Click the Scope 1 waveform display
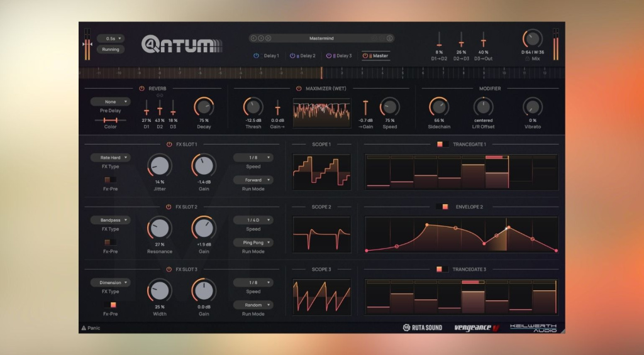The width and height of the screenshot is (644, 355). coord(321,172)
